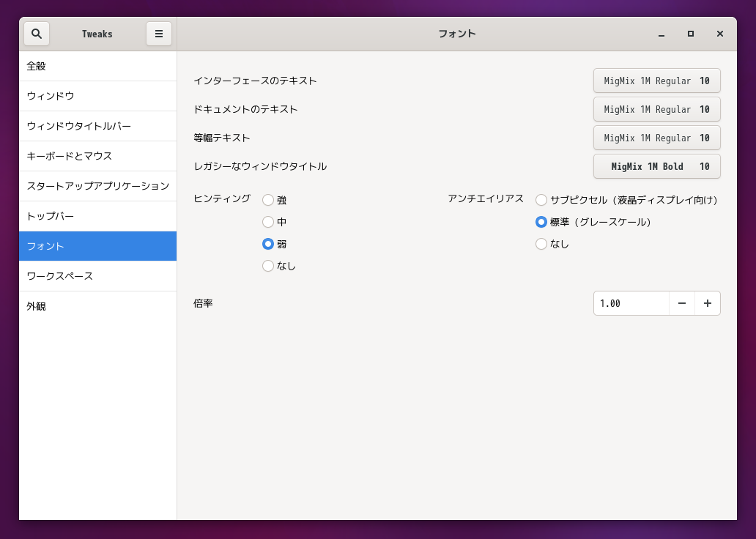Viewport: 756px width, 539px height.
Task: Open font chooser for 等幅テキスト
Action: (656, 138)
